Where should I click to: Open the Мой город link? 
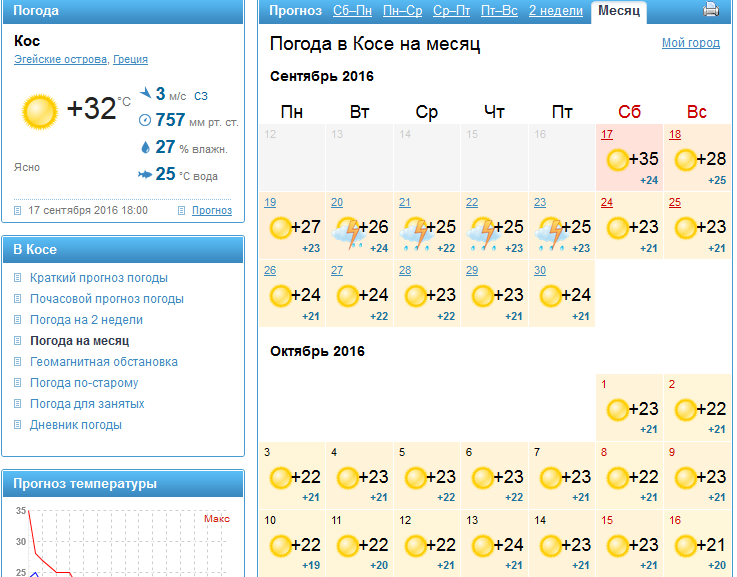(690, 43)
